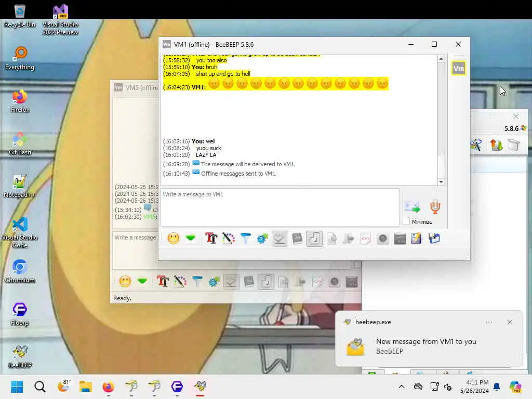Enable the Minimize checkbox

406,221
